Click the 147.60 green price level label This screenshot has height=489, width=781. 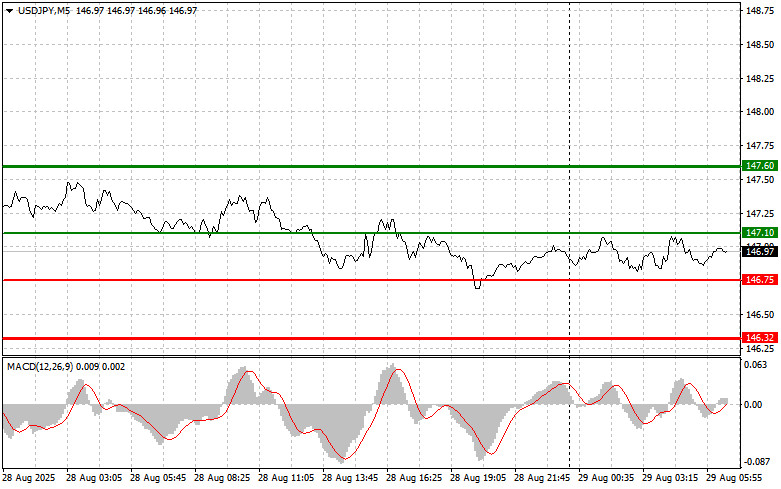coord(760,165)
